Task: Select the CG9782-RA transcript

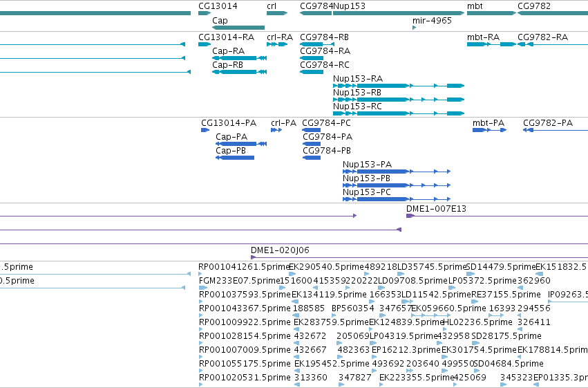Action: (x=553, y=44)
